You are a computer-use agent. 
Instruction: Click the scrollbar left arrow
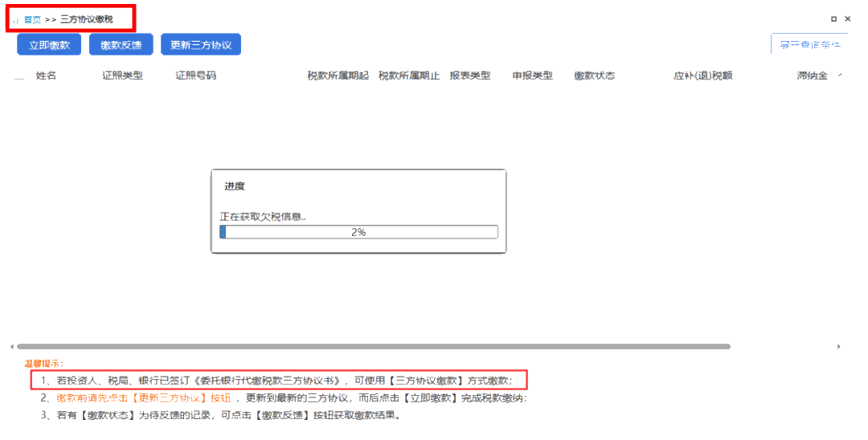(11, 347)
